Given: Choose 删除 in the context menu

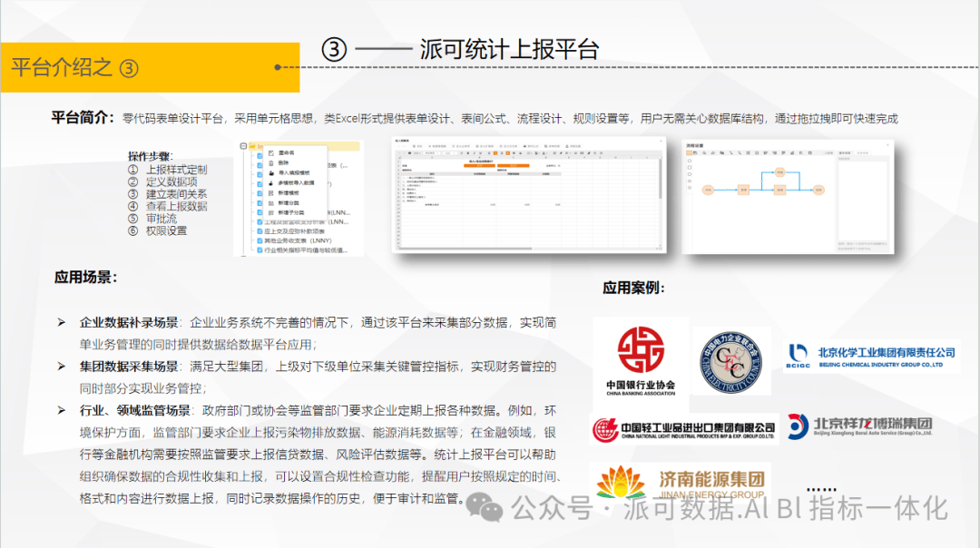Looking at the screenshot, I should click(x=283, y=162).
